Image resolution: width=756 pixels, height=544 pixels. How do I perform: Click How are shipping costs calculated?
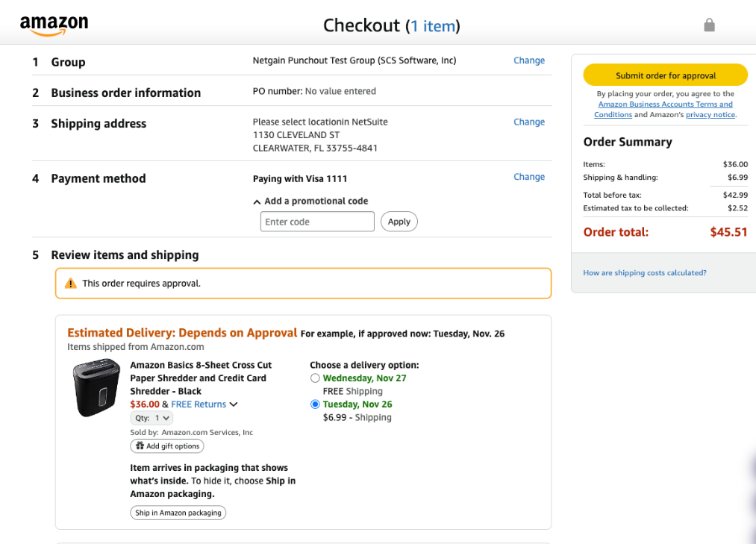644,273
